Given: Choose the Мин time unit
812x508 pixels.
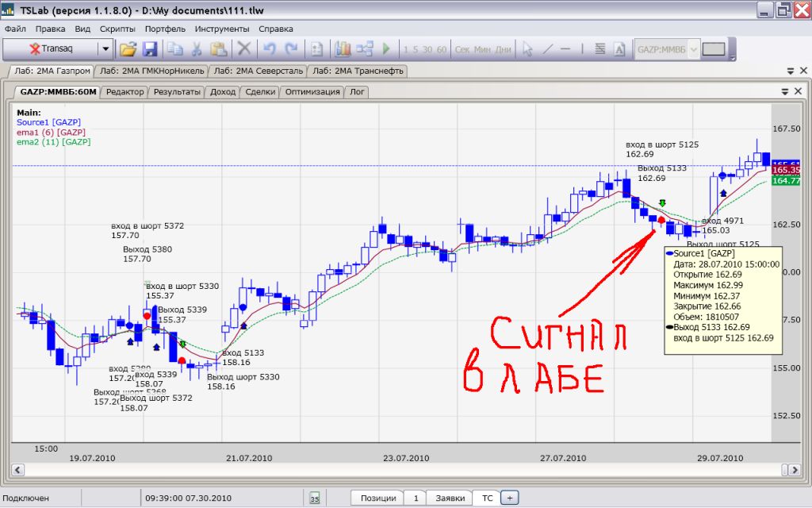Looking at the screenshot, I should 482,50.
